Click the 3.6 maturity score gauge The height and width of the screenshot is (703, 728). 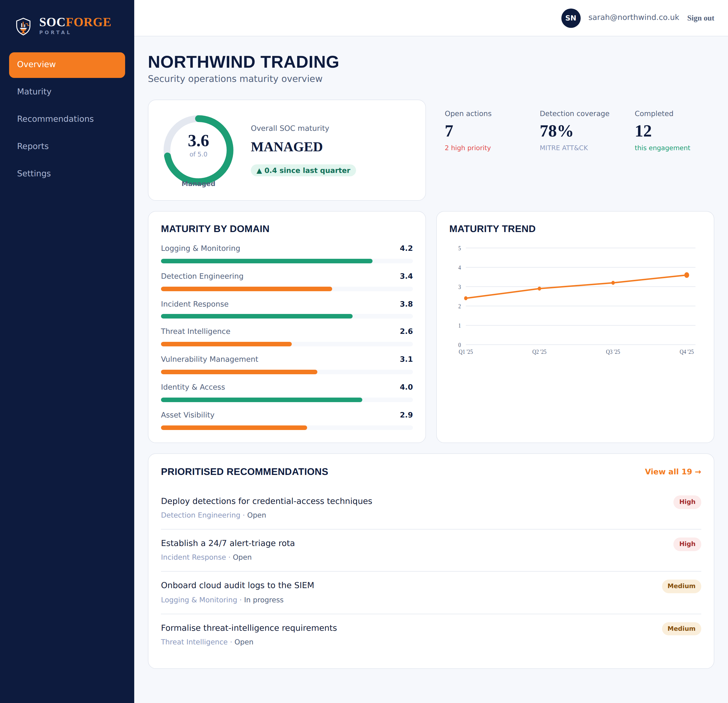coord(198,150)
